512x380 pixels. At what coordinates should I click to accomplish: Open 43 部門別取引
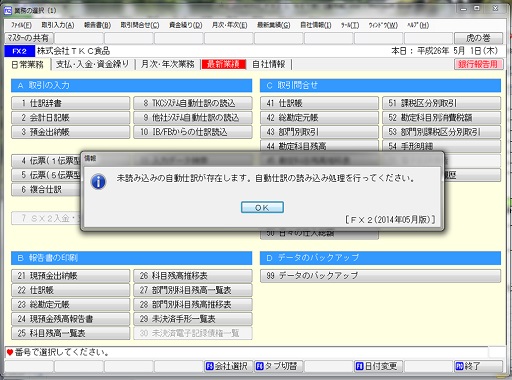click(319, 132)
